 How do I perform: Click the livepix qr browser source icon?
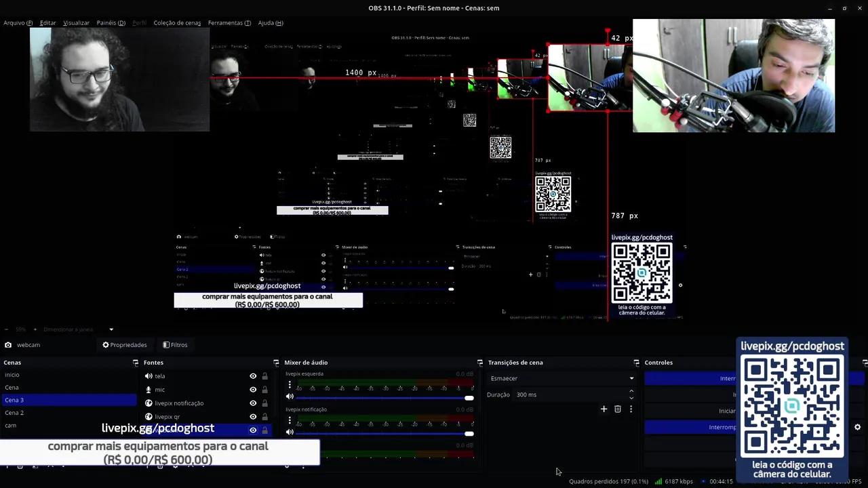149,417
